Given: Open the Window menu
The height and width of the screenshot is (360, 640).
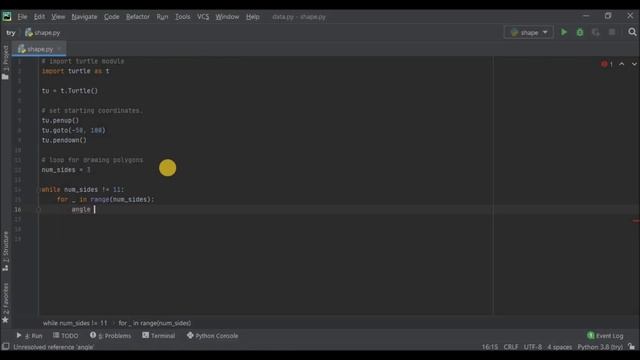Looking at the screenshot, I should click(x=227, y=17).
